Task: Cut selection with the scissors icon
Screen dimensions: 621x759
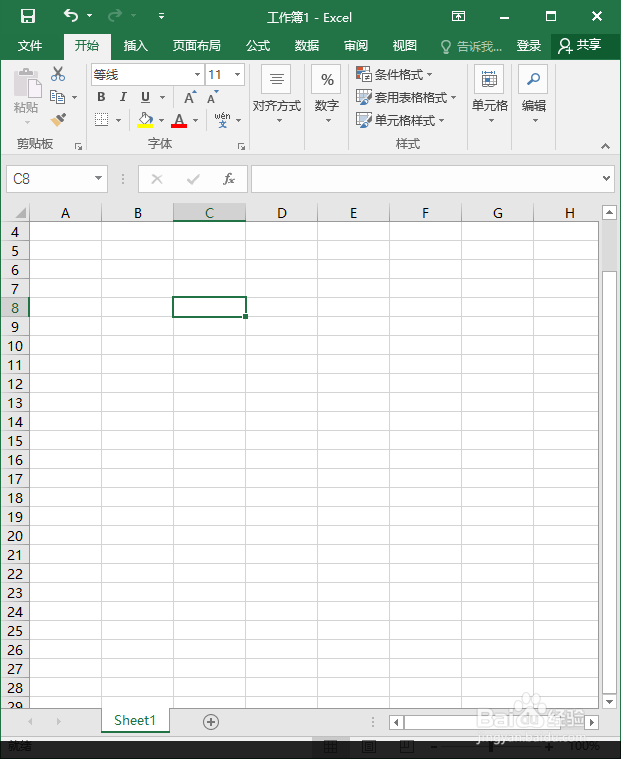Action: click(x=58, y=74)
